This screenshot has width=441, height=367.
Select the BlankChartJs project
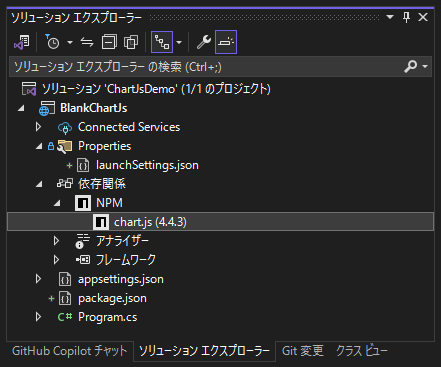94,108
